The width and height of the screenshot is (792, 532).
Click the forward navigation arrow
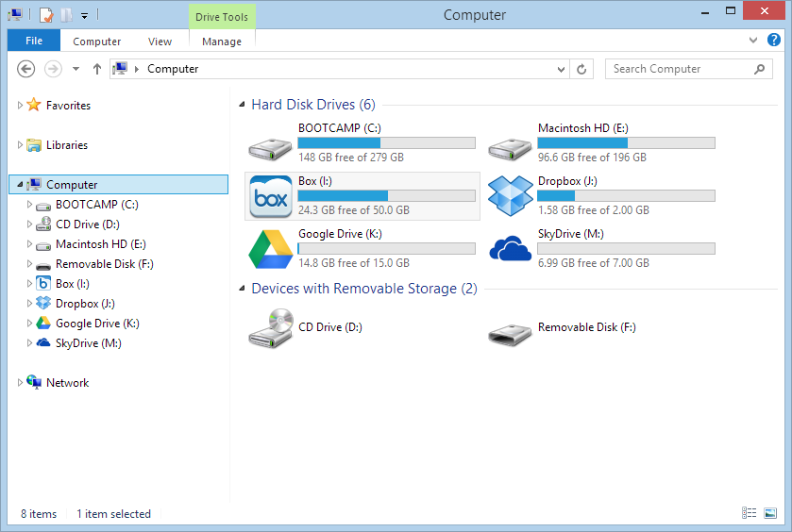point(53,69)
